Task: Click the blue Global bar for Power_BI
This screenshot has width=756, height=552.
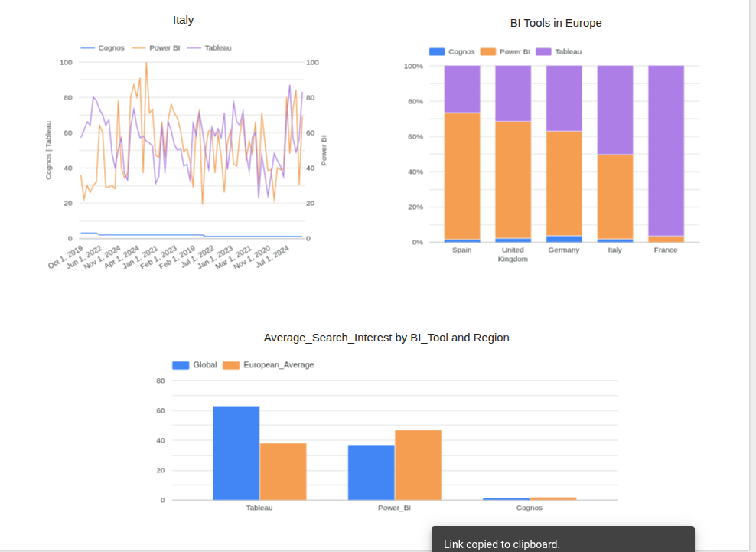Action: click(x=371, y=472)
